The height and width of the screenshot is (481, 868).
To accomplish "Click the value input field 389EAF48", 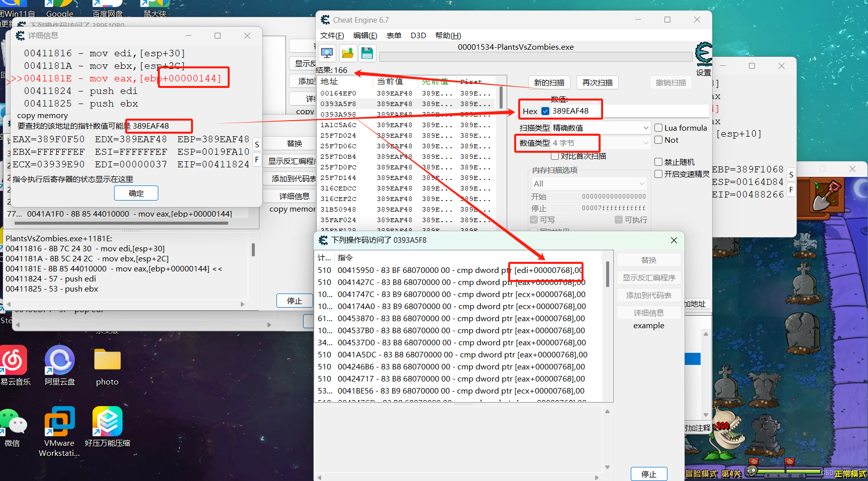I will point(630,111).
